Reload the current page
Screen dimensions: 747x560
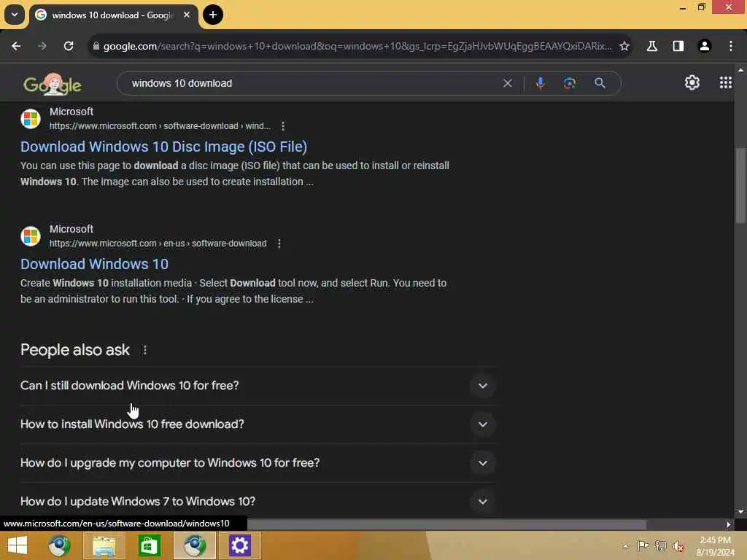click(x=69, y=46)
